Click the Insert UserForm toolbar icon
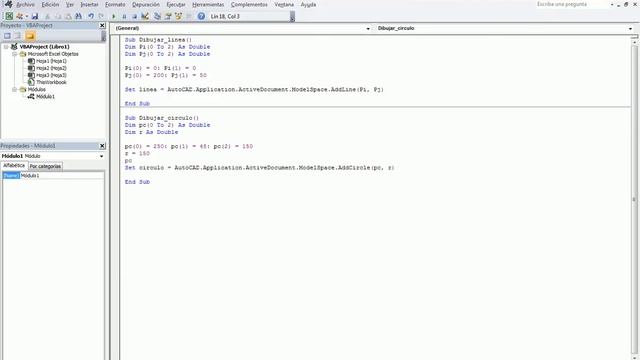The width and height of the screenshot is (640, 360). coord(19,16)
